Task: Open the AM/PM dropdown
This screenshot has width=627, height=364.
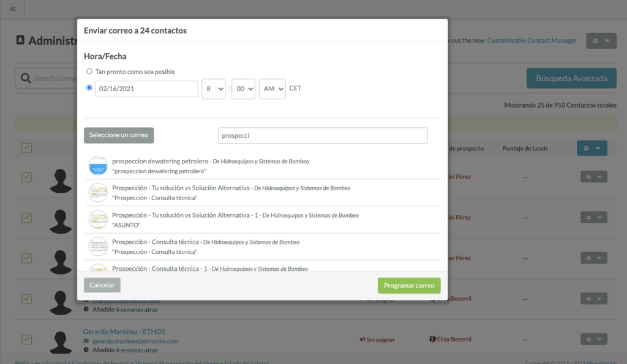Action: [272, 89]
